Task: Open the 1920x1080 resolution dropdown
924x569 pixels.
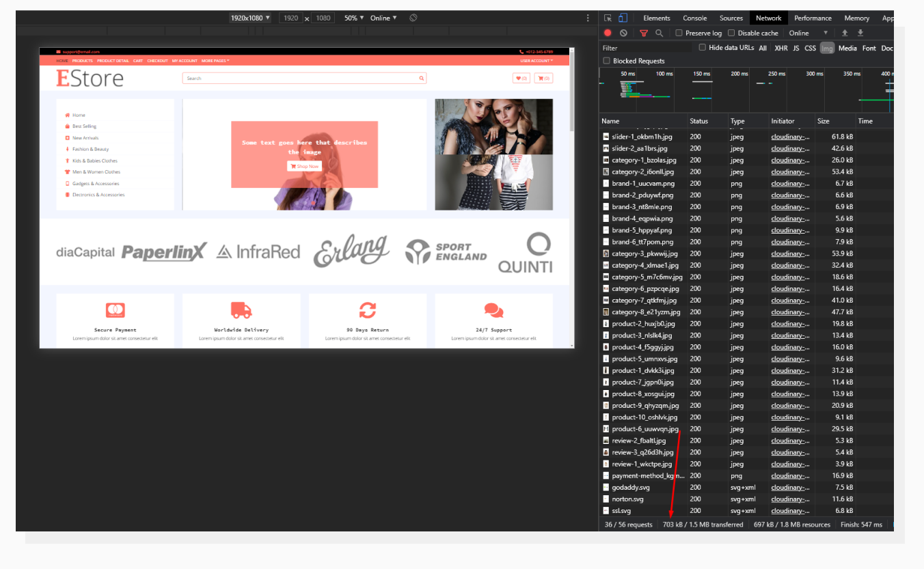Action: pos(250,18)
